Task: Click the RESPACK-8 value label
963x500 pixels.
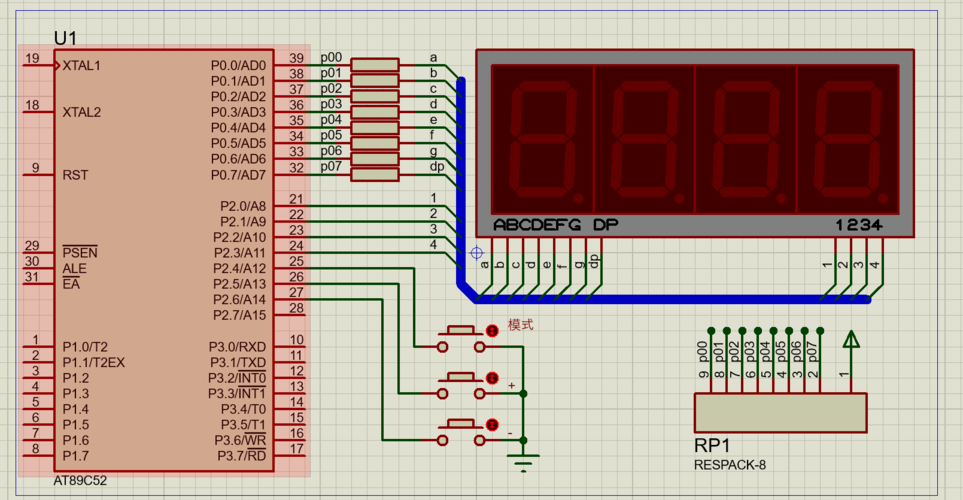Action: point(729,464)
